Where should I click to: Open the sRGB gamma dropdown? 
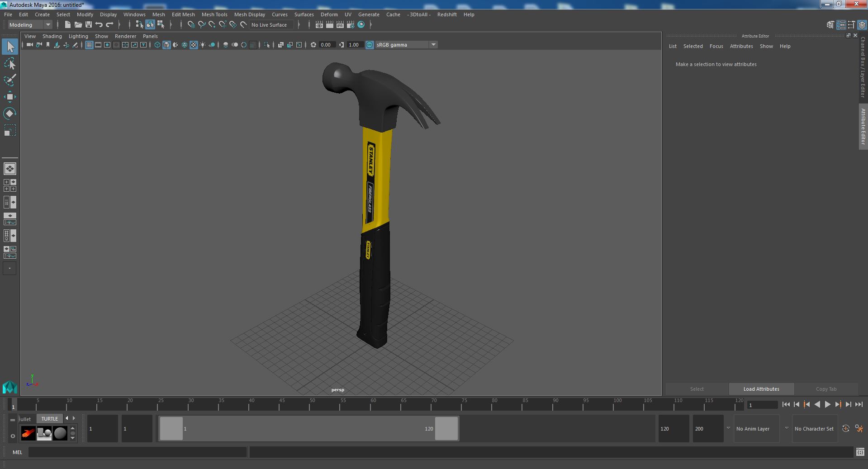click(x=406, y=45)
